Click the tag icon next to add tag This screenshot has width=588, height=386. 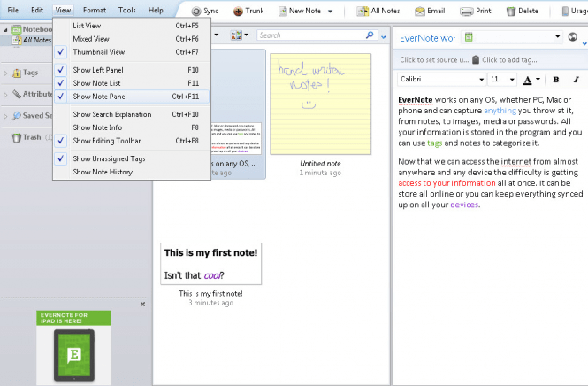[x=476, y=59]
